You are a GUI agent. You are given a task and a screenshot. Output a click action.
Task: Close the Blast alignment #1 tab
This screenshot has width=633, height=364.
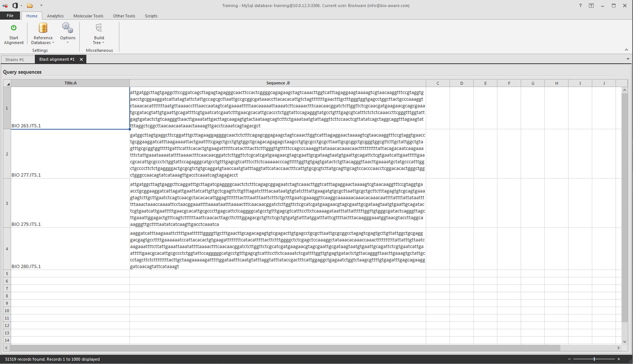(81, 59)
